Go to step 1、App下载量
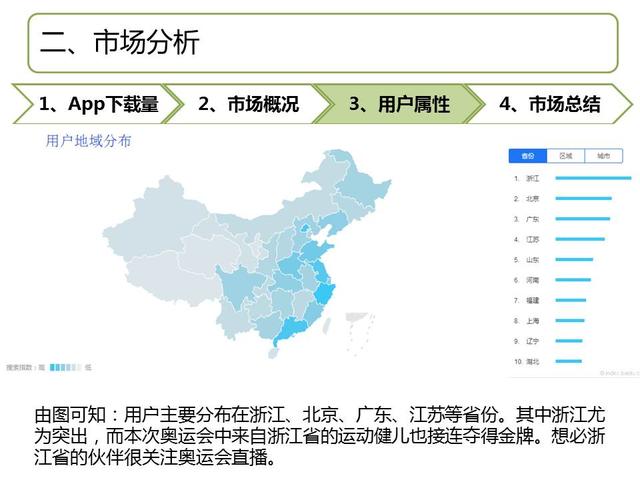Screen dimensions: 640x480 click(x=98, y=104)
